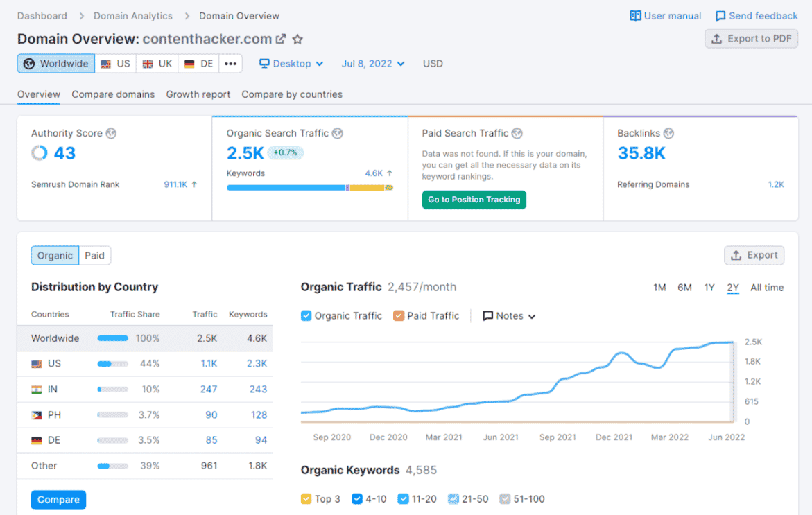Open 2.5K organic traffic value
Viewport: 812px width, 515px height.
pos(245,153)
